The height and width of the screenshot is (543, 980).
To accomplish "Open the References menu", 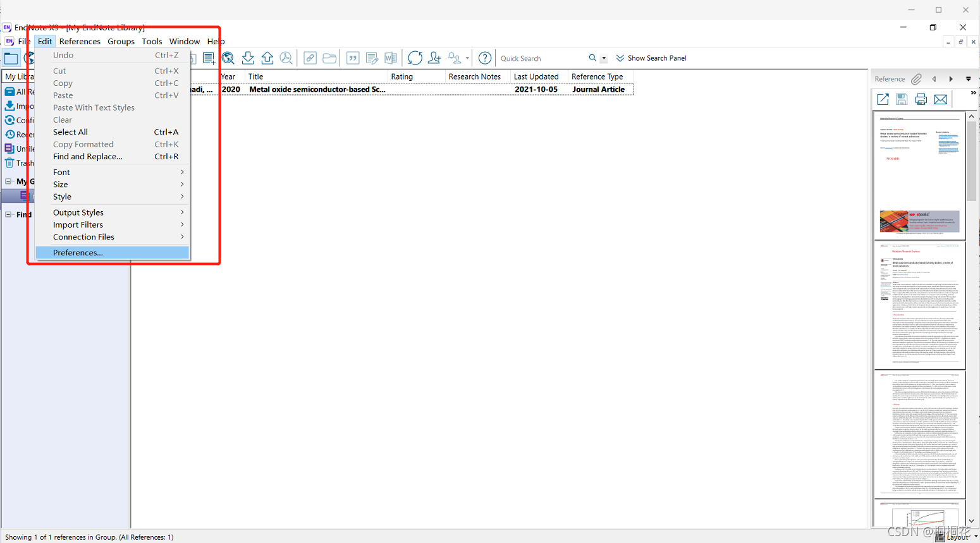I will click(x=80, y=41).
